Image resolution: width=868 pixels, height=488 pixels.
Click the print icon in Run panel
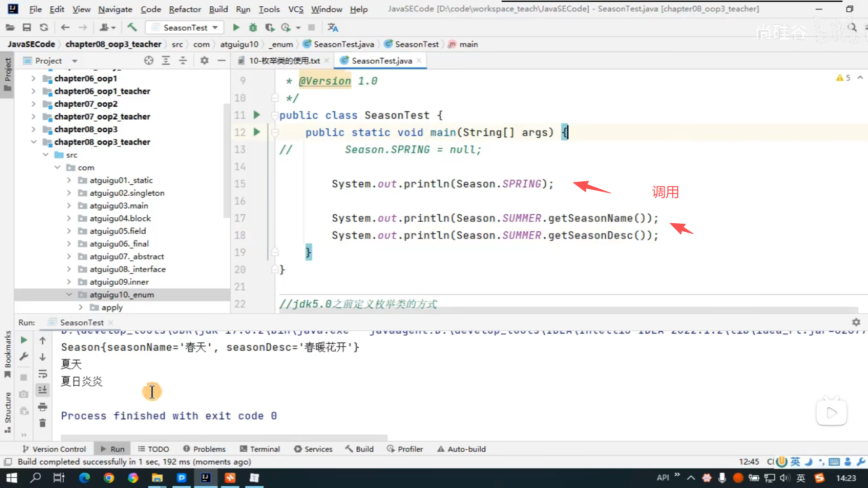42,407
